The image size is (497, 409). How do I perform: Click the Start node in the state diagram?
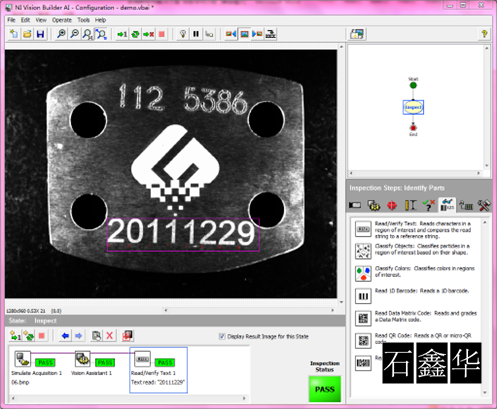coord(413,85)
